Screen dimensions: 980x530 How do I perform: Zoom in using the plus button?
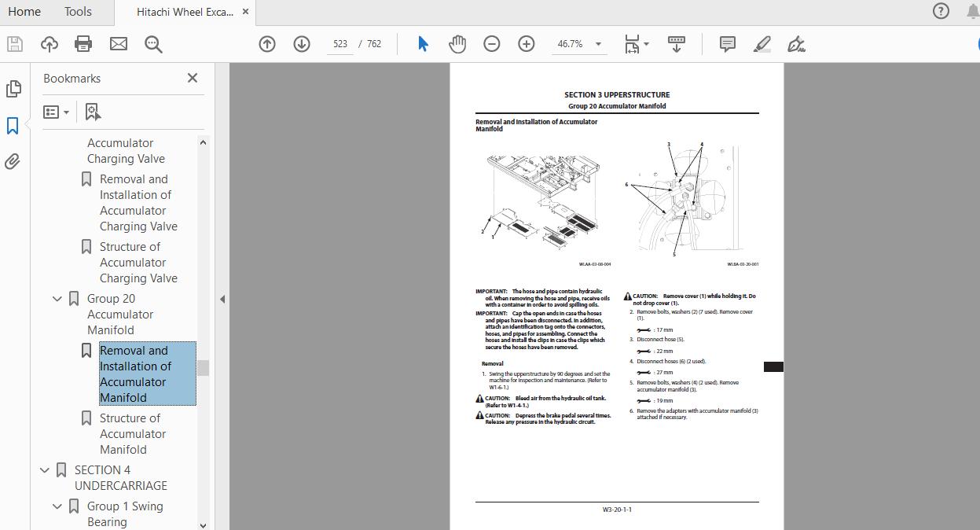[x=527, y=43]
